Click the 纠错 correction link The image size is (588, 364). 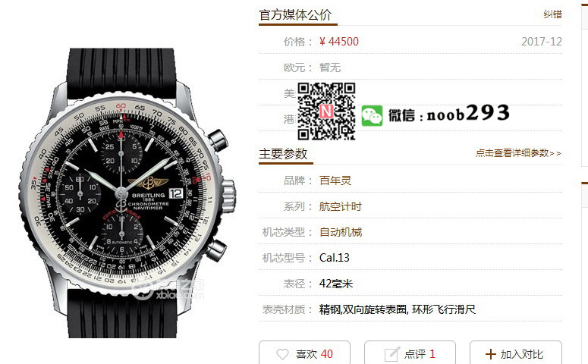point(553,14)
